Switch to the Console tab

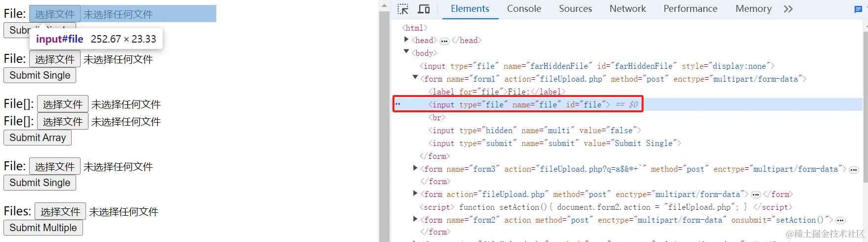click(524, 9)
